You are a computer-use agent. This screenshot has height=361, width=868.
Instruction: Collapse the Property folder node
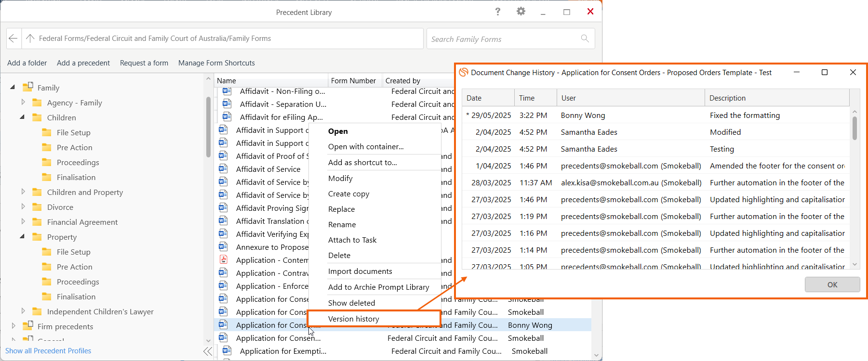click(x=22, y=236)
